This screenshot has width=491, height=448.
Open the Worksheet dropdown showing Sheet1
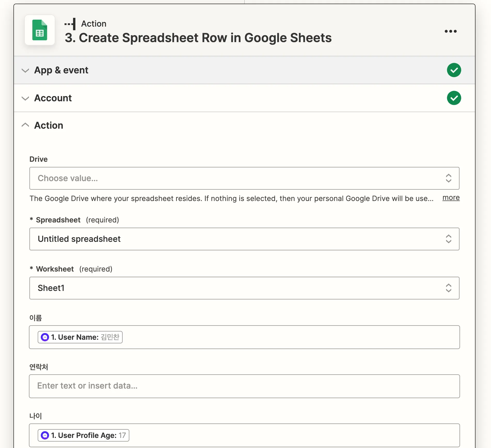pos(244,288)
